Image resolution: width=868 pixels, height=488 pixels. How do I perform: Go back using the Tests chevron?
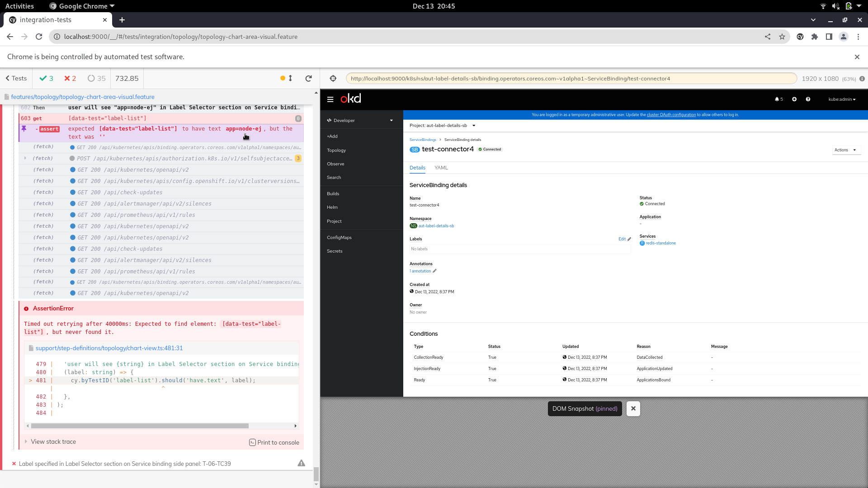pos(16,78)
